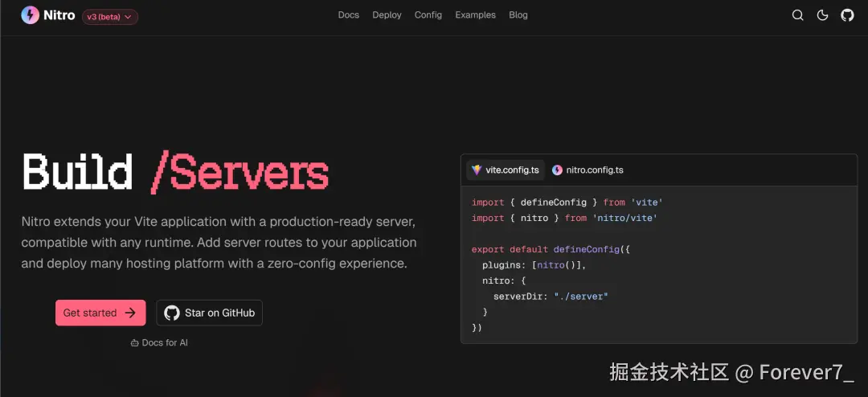Open the Docs menu item
Screen dimensions: 868x397
click(349, 15)
